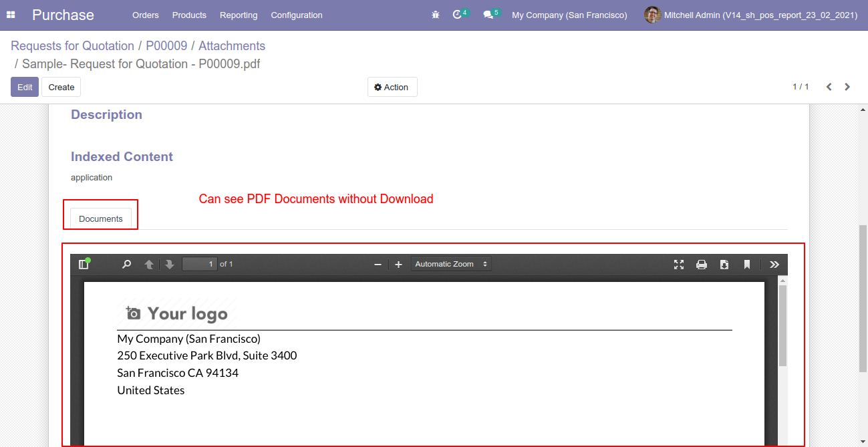Open the Automatic Zoom dropdown

[x=451, y=264]
